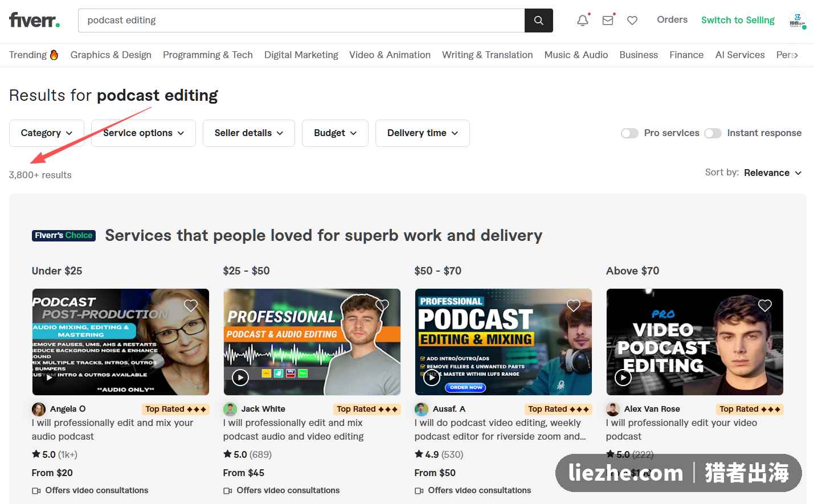The height and width of the screenshot is (504, 814).
Task: Open Angela O's audio podcast gig title
Action: (x=112, y=429)
